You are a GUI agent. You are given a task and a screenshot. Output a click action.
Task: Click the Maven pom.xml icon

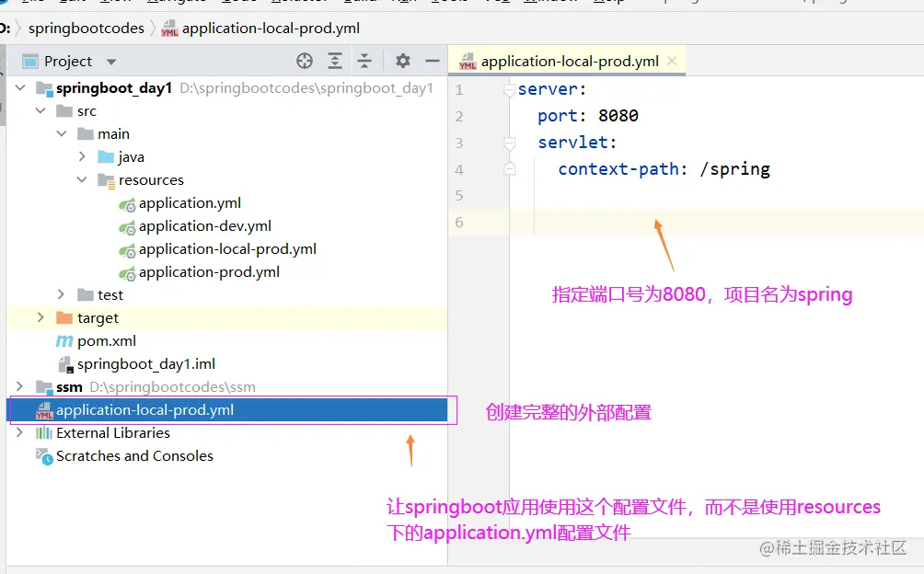(64, 341)
